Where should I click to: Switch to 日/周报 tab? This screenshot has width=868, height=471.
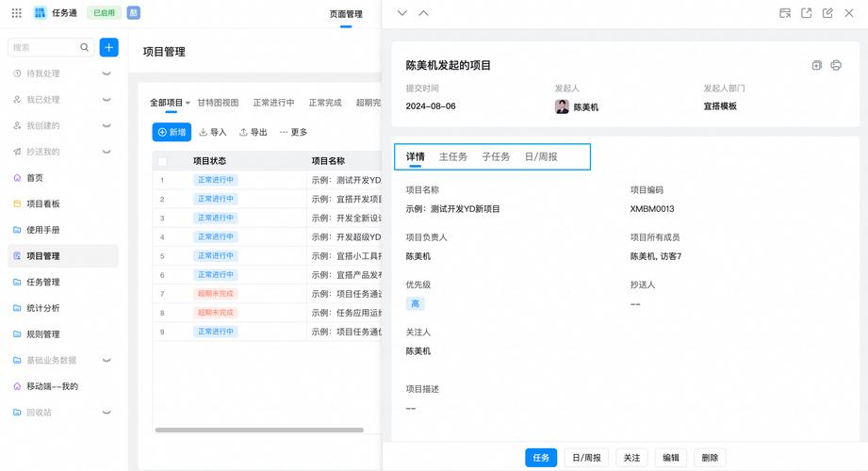coord(541,156)
